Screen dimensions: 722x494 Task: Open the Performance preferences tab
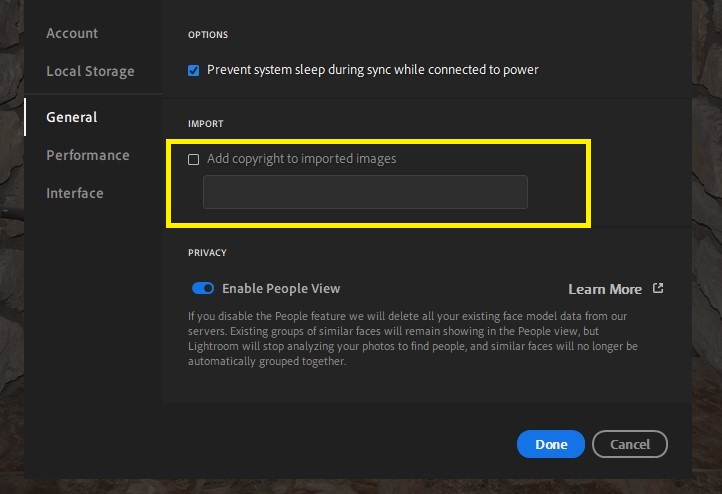click(87, 155)
